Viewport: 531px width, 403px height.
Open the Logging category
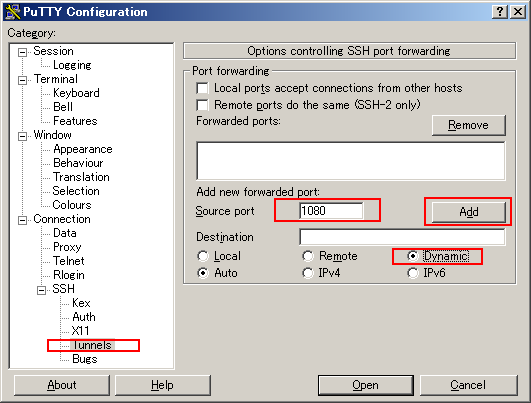[72, 65]
